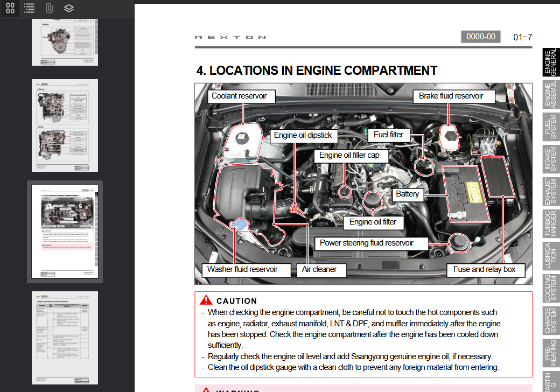This screenshot has width=560, height=392.
Task: Go to COOLING SYSTEM section tab
Action: 551,288
